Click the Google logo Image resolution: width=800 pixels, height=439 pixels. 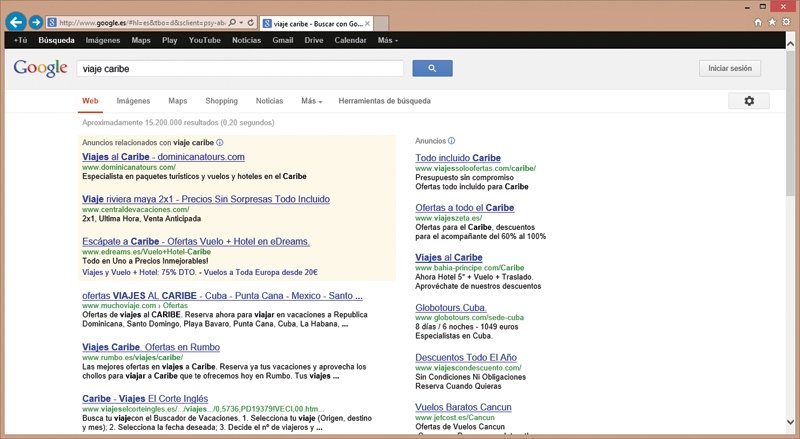coord(40,68)
